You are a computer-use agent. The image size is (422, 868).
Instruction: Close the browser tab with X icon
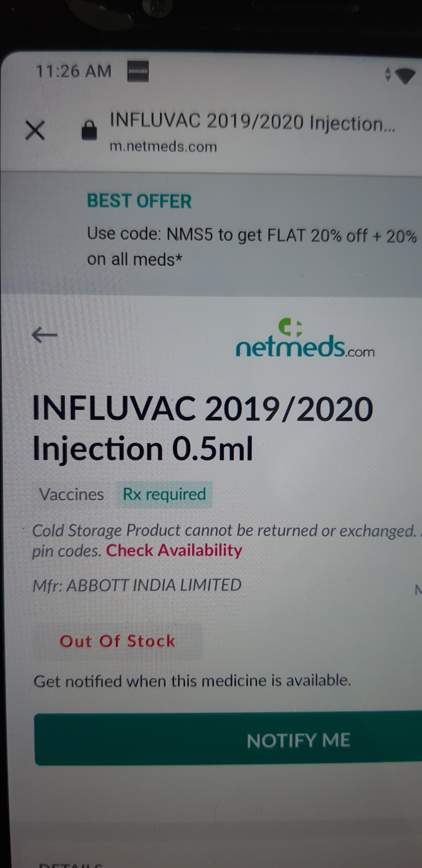click(x=35, y=130)
